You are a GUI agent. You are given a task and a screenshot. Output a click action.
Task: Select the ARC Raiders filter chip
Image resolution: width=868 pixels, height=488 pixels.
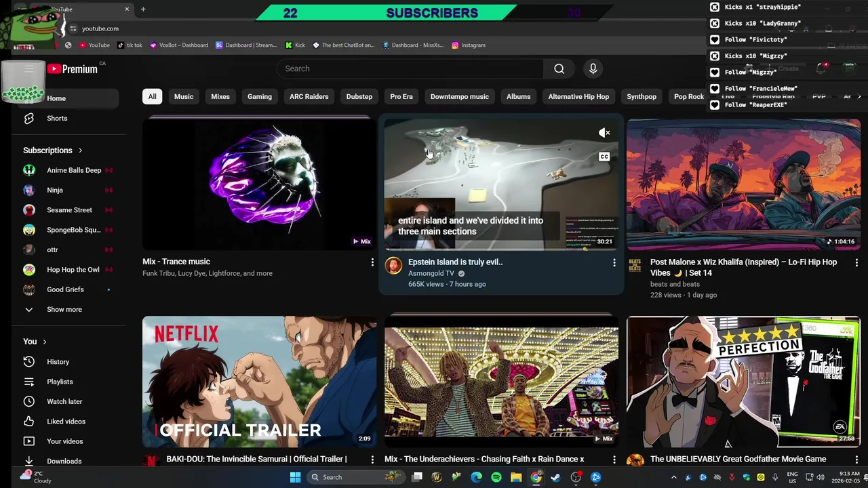309,96
